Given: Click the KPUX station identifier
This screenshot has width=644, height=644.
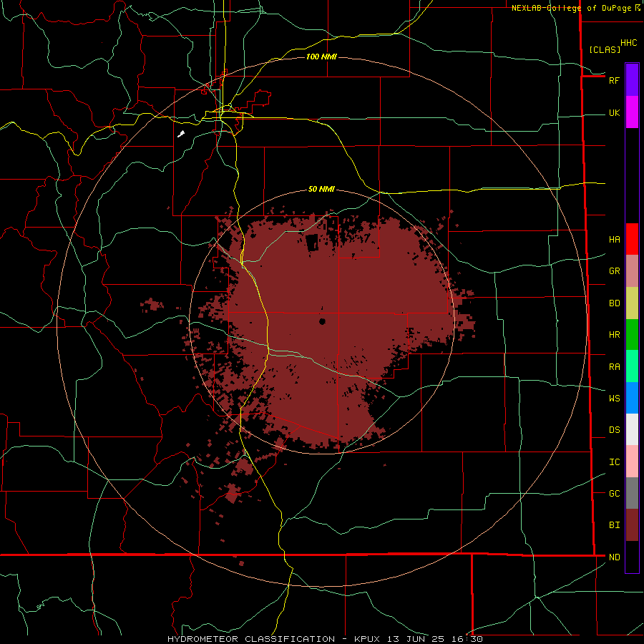Looking at the screenshot, I should [367, 639].
